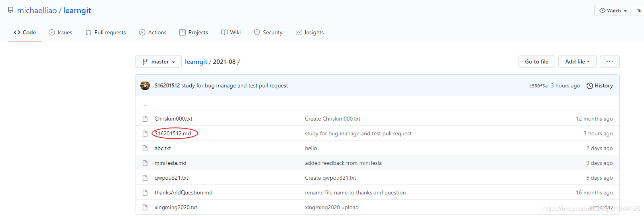644x216 pixels.
Task: Open the michaelliao owner link
Action: [37, 10]
